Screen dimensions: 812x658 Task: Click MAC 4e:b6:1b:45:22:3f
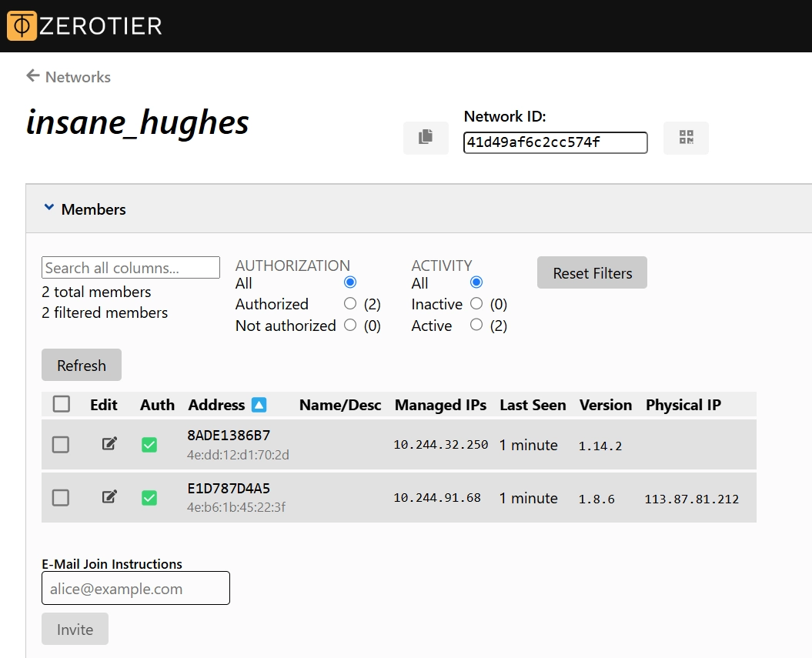pos(236,507)
